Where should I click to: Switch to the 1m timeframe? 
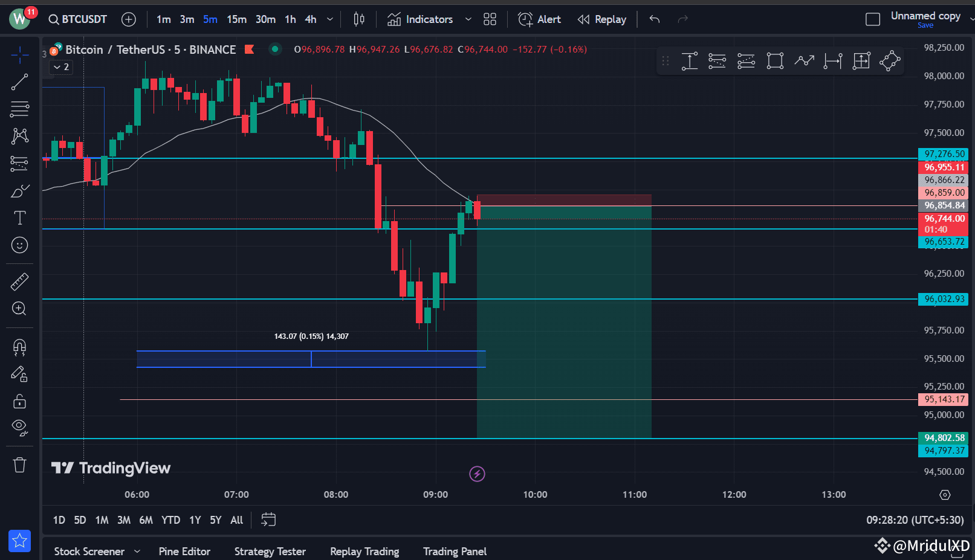point(163,19)
